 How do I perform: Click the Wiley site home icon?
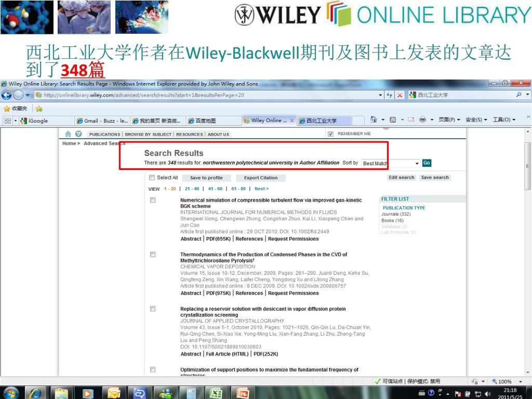pos(68,134)
